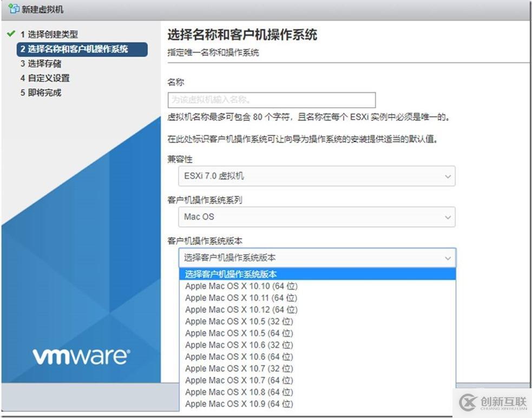Click the text about 80 character name limit
Screen dimensions: 532x418
pyautogui.click(x=308, y=117)
